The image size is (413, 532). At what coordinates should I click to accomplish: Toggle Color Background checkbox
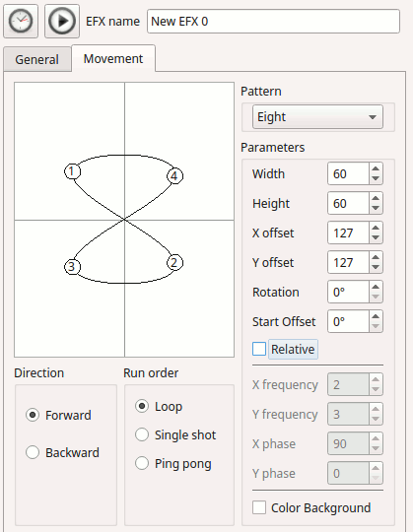[x=259, y=508]
